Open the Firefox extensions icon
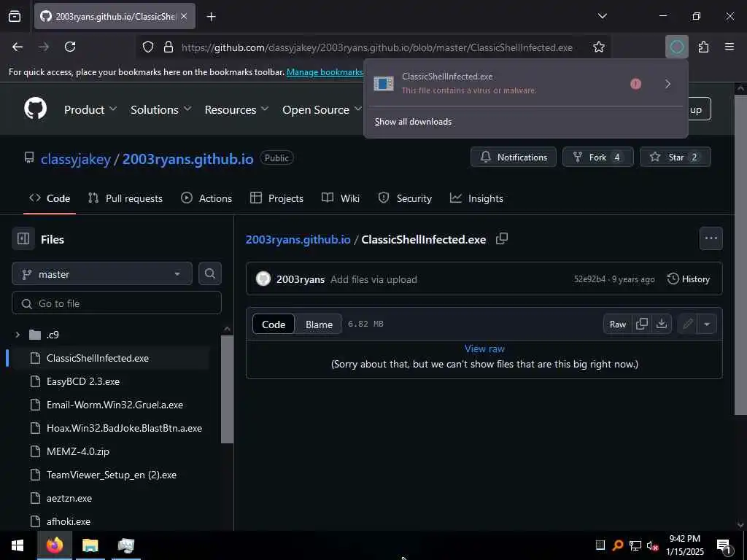This screenshot has width=747, height=560. [703, 47]
